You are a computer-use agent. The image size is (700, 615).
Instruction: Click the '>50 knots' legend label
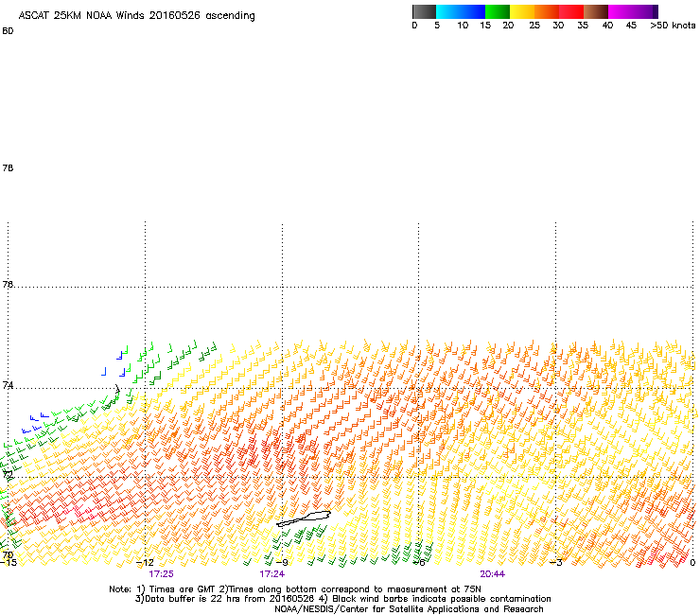[673, 26]
